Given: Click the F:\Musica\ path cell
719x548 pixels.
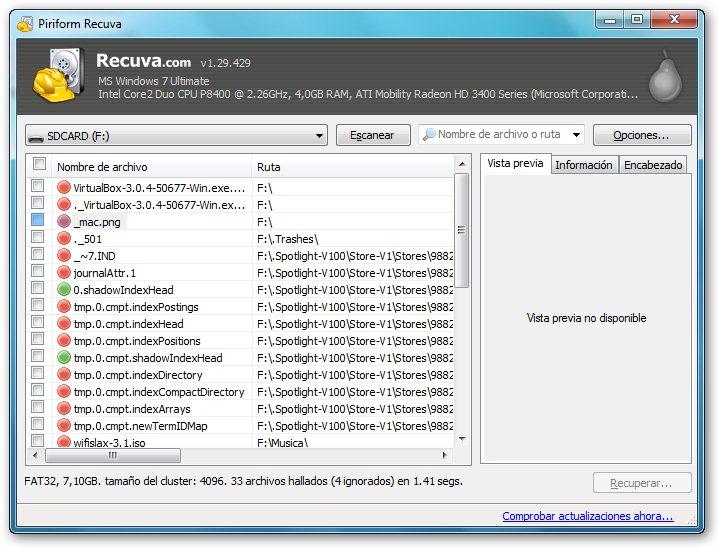Looking at the screenshot, I should tap(282, 443).
